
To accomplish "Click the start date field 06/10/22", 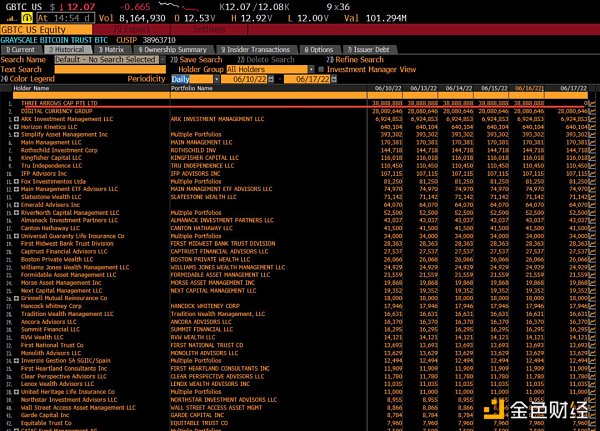I will (245, 79).
